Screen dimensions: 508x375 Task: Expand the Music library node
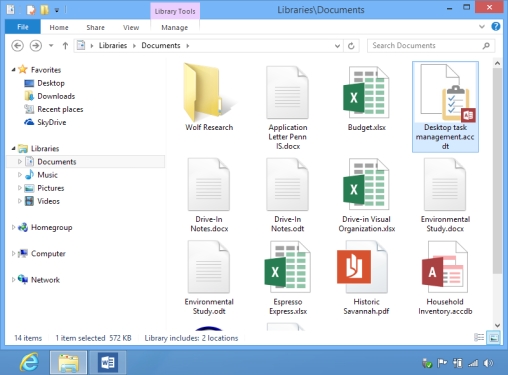pos(20,175)
